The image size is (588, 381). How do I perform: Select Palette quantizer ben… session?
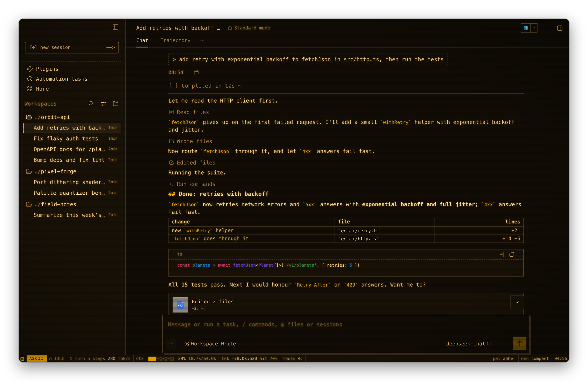point(72,193)
